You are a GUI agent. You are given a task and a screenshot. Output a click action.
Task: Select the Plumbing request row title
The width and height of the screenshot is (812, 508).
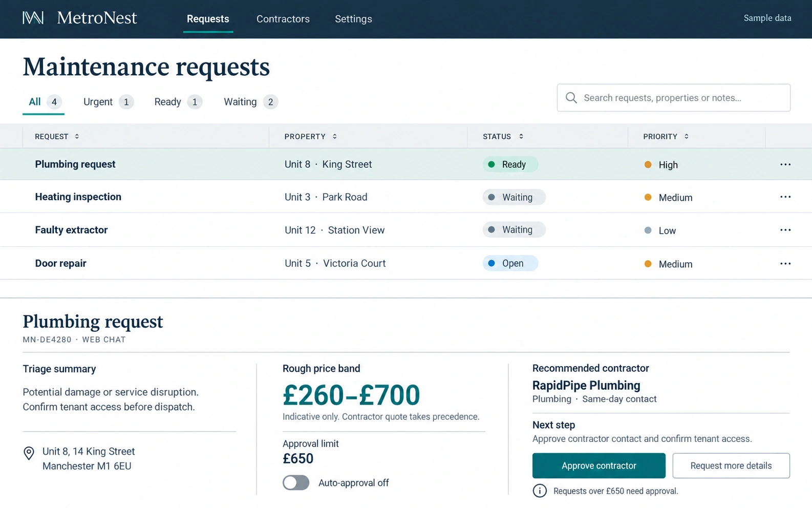click(x=75, y=164)
